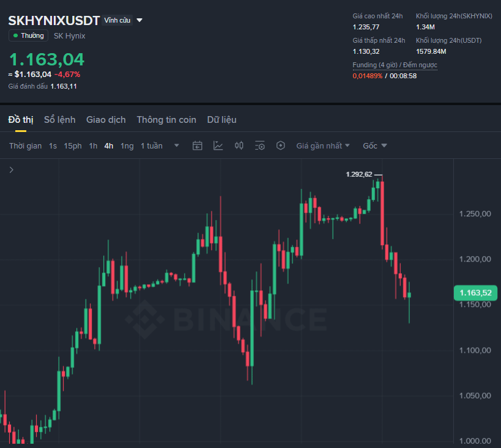This screenshot has width=501, height=448.
Task: Click the USDT volume 1579.84M value
Action: (431, 51)
